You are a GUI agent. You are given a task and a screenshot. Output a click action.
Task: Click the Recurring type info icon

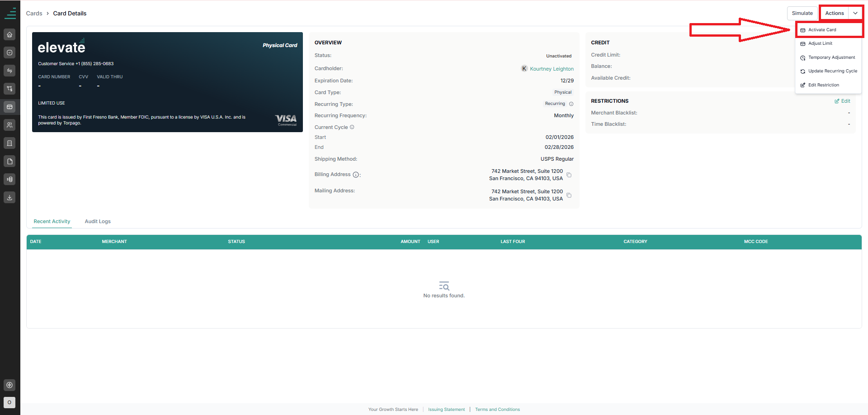click(x=571, y=104)
